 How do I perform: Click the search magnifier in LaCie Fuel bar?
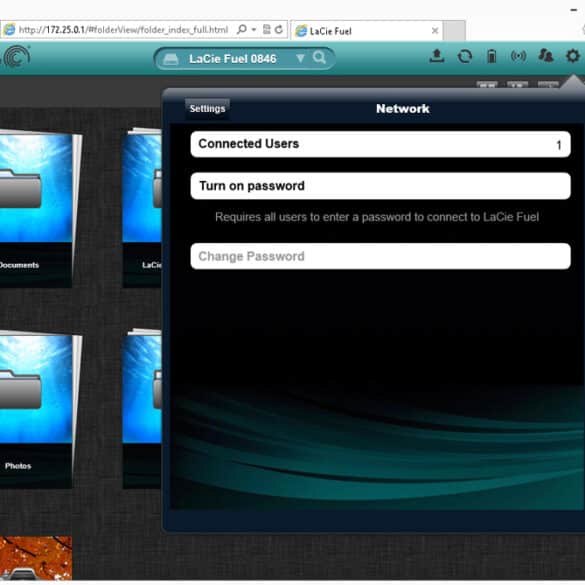pyautogui.click(x=319, y=58)
